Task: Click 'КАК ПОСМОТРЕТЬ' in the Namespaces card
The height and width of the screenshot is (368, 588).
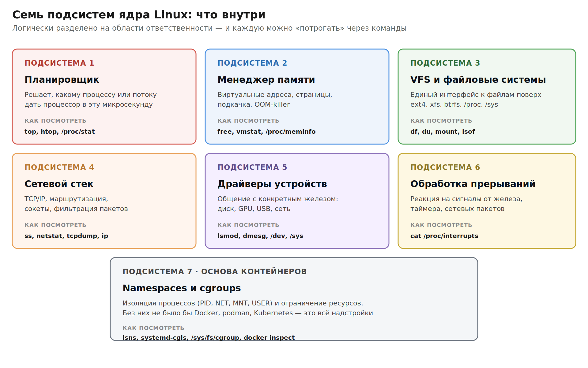Action: 153,328
